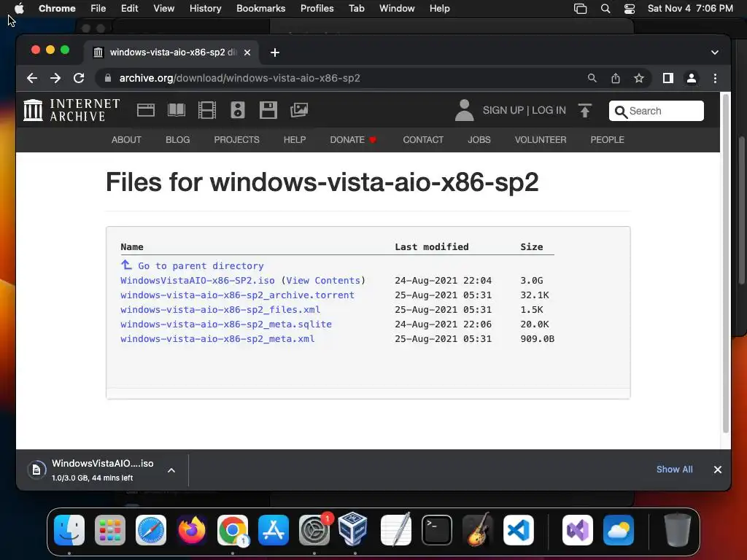
Task: Open VirtualBox from the Dock
Action: (352, 529)
